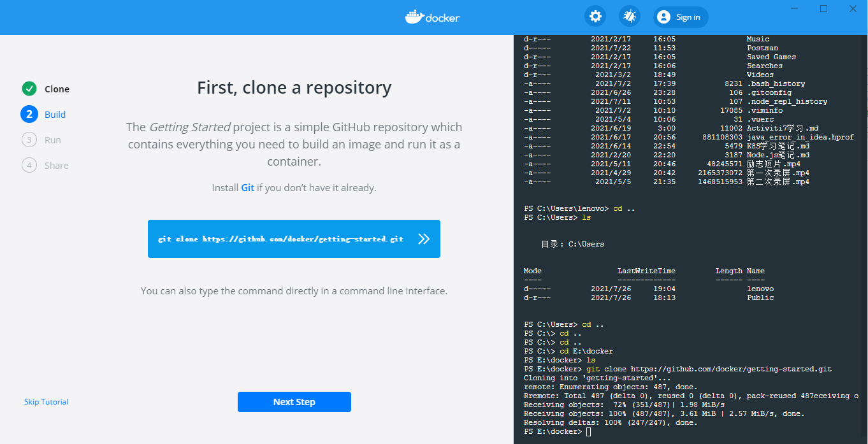
Task: Click 'java_error_in_idea.hprof' in terminal
Action: pyautogui.click(x=800, y=137)
